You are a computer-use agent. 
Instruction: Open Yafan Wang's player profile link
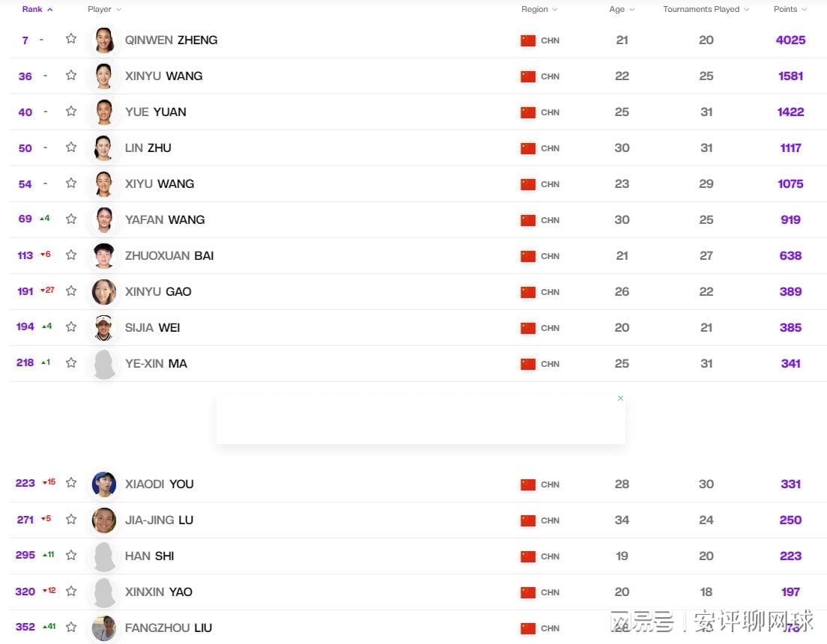(165, 219)
